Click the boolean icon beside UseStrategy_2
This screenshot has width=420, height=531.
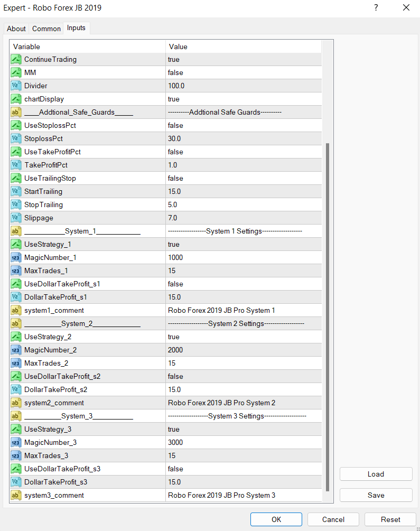16,337
